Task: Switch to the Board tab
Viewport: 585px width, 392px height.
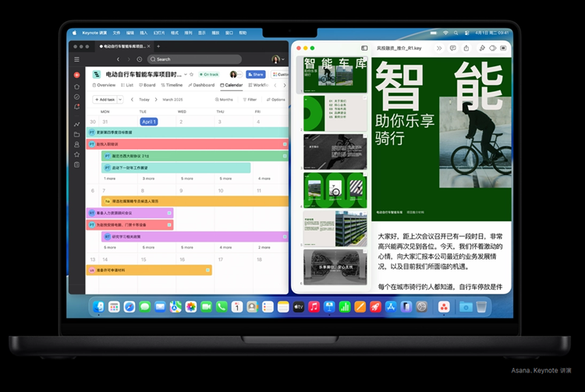Action: 147,85
